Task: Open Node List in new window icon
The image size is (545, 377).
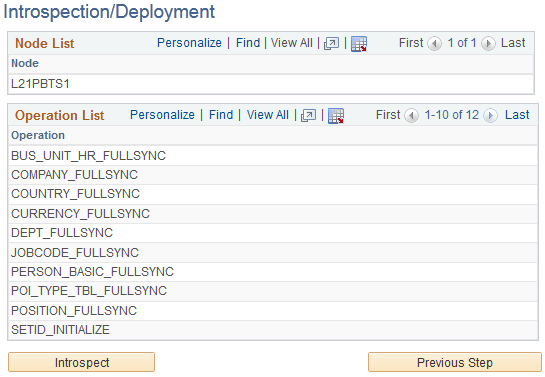Action: pos(331,44)
